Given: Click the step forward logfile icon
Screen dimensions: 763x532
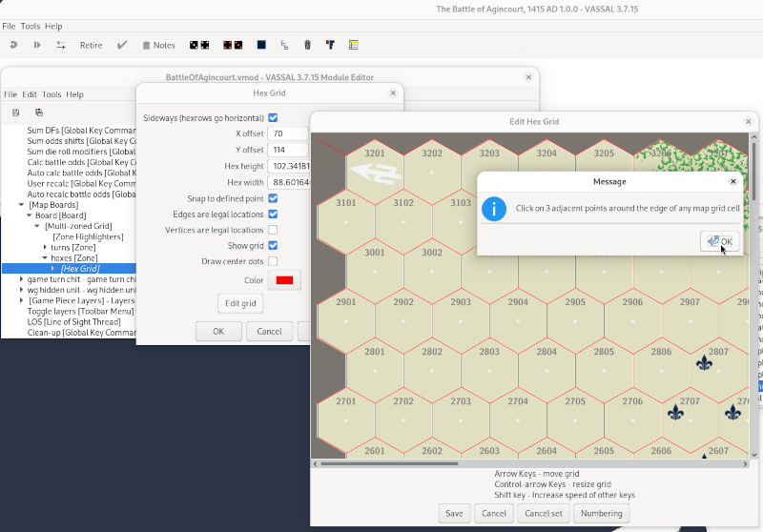Looking at the screenshot, I should click(37, 45).
